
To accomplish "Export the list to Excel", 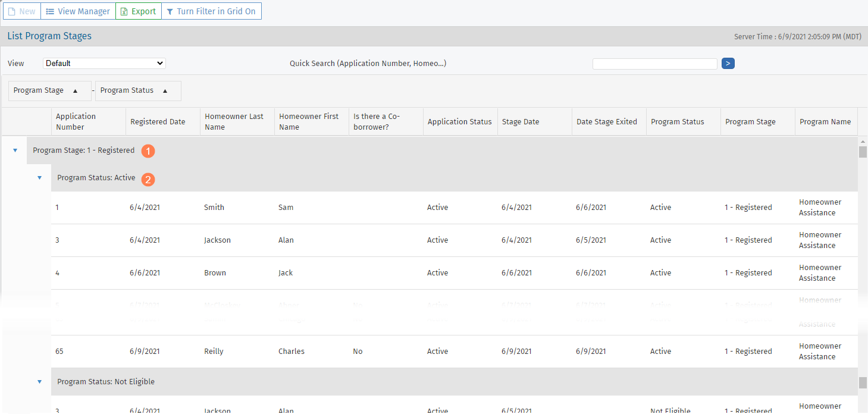I will pyautogui.click(x=138, y=11).
